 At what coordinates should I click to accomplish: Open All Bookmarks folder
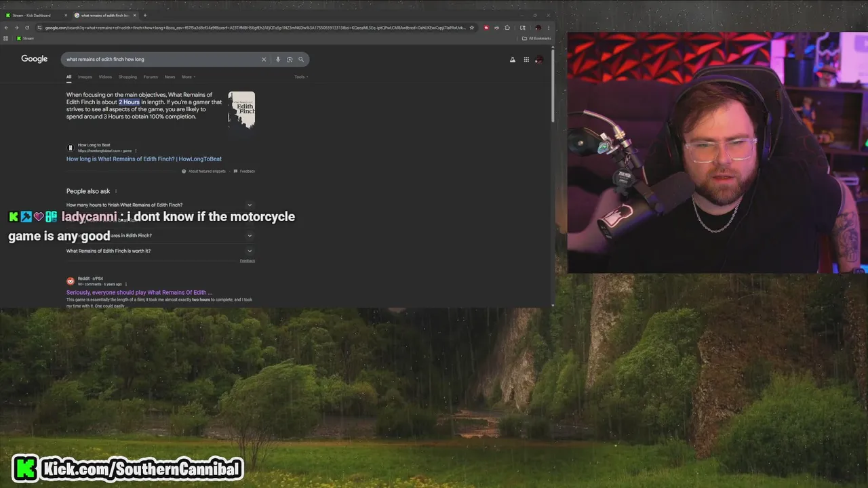538,38
